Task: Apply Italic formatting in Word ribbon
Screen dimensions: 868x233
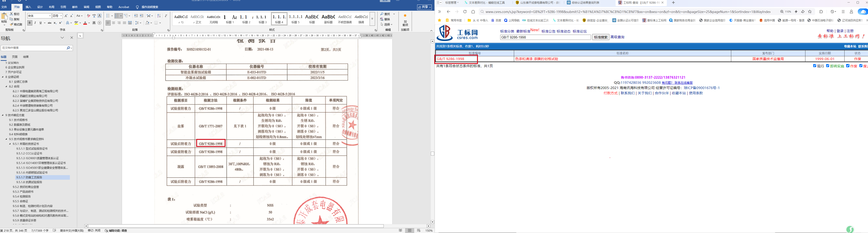Action: [35, 23]
